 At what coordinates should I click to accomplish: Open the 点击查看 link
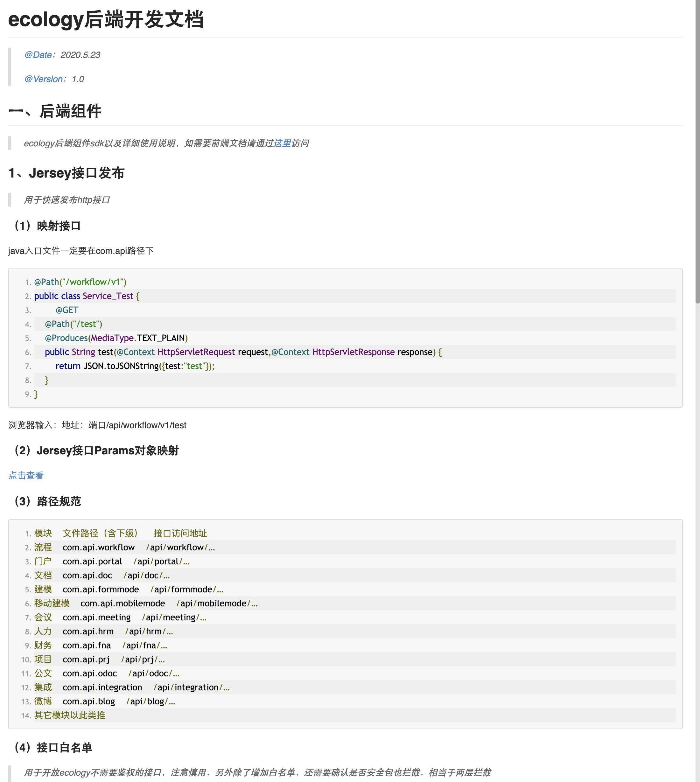pyautogui.click(x=26, y=475)
